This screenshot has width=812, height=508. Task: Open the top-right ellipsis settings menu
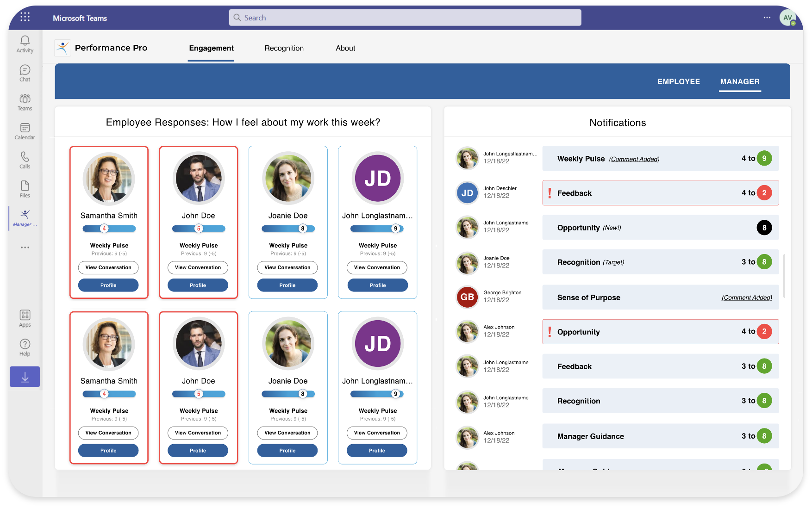click(x=767, y=18)
